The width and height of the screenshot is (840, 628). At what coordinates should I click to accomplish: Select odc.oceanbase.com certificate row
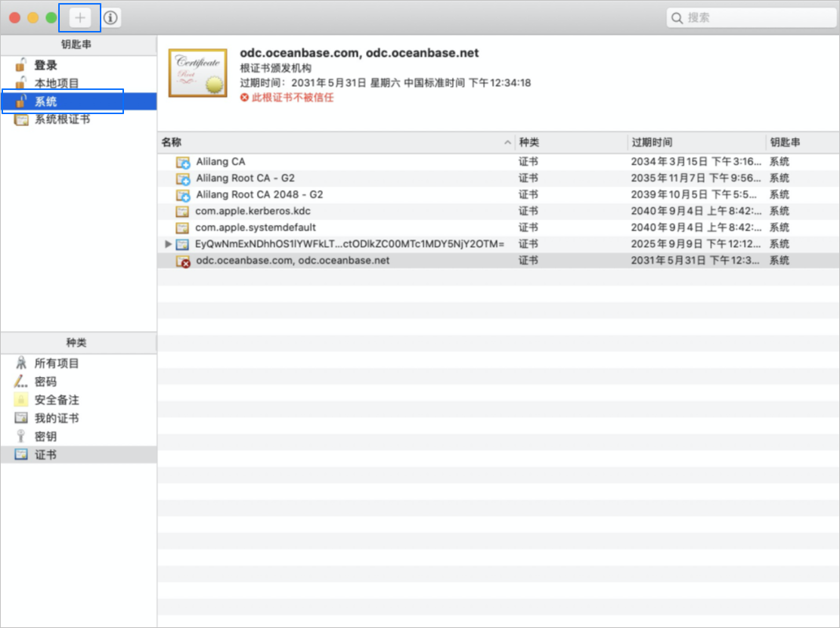[x=498, y=261]
